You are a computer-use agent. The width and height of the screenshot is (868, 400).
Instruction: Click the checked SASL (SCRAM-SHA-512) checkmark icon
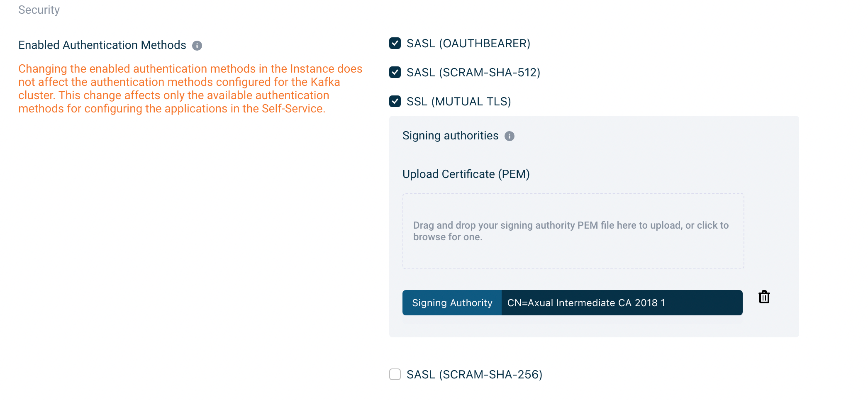pos(394,72)
